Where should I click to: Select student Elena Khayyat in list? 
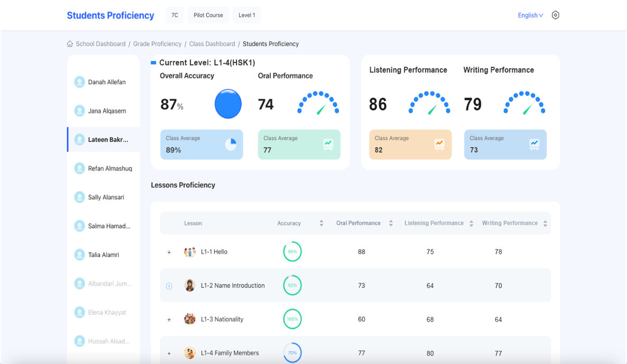(x=103, y=312)
